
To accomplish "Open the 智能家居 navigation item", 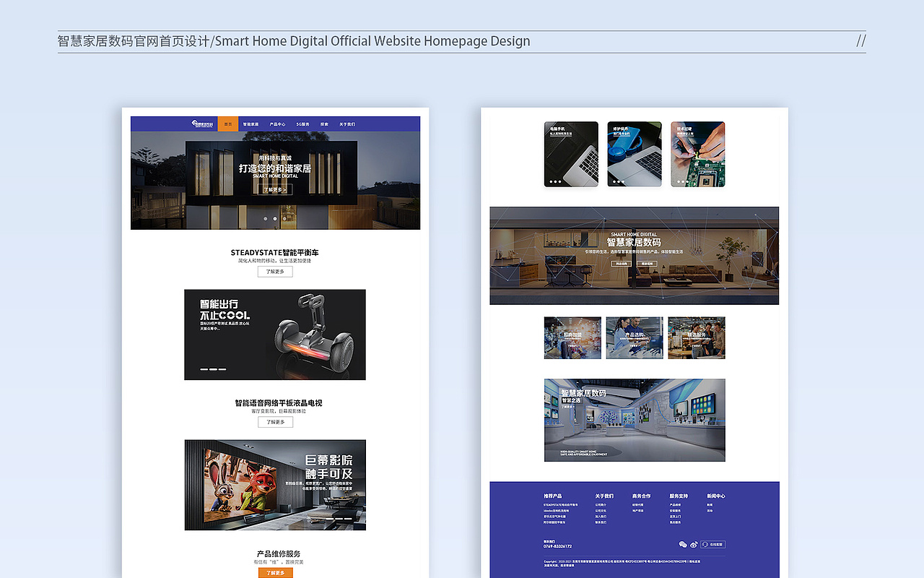I will point(250,124).
